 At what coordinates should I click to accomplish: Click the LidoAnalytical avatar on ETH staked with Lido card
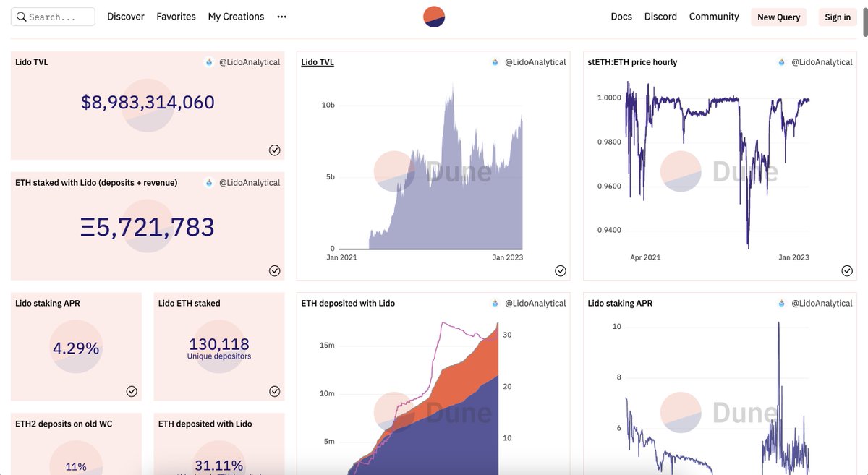pyautogui.click(x=210, y=183)
